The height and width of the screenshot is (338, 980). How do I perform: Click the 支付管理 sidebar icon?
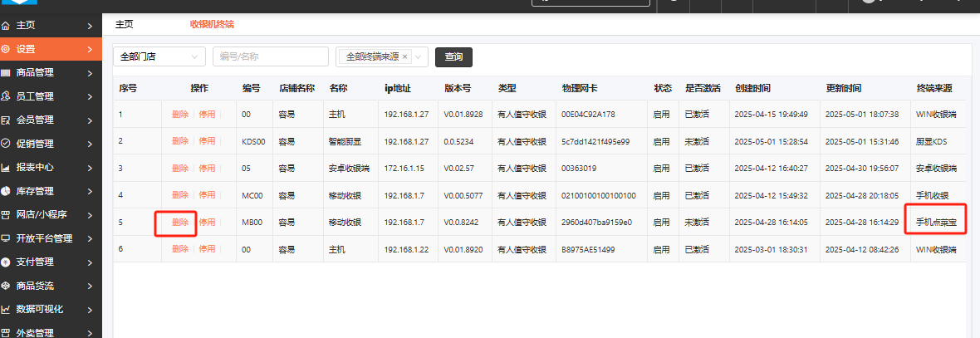tap(7, 262)
